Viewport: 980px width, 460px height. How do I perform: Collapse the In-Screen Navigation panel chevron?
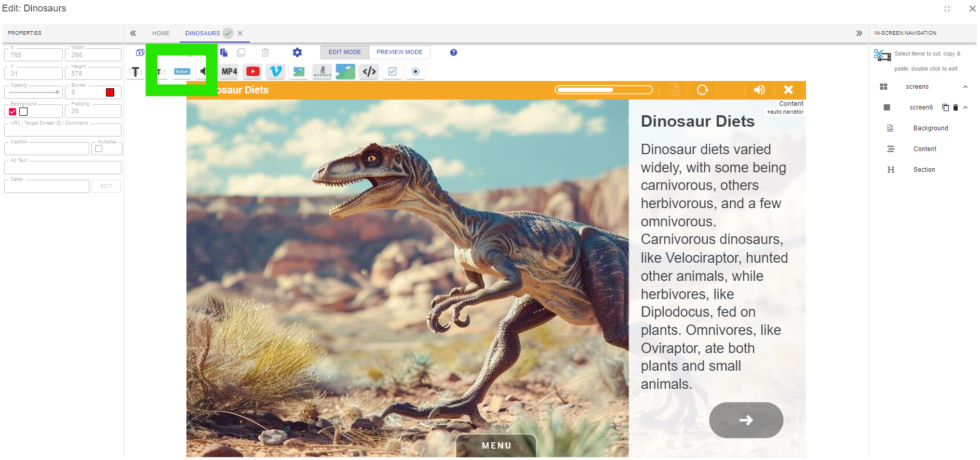pyautogui.click(x=859, y=33)
